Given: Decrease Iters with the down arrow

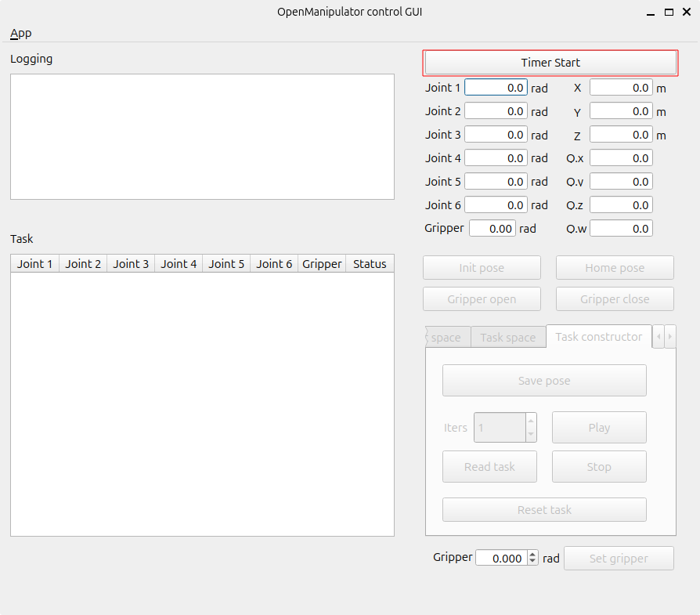Looking at the screenshot, I should [531, 435].
